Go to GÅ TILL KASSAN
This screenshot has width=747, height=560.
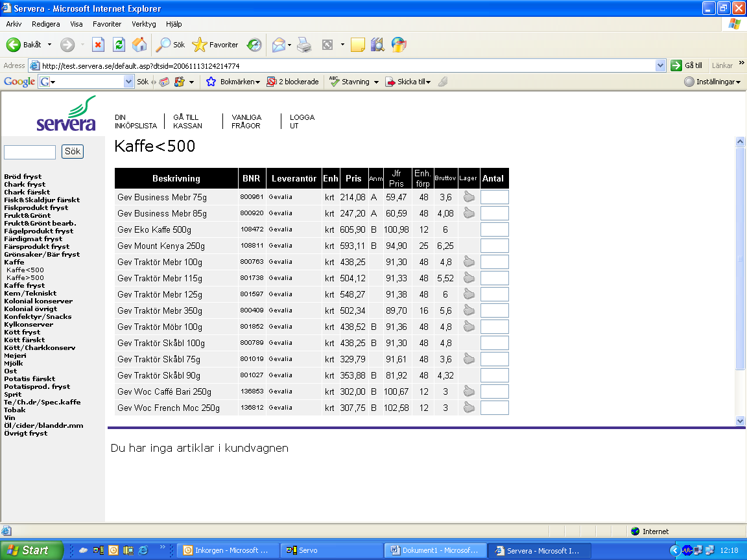[x=187, y=121]
